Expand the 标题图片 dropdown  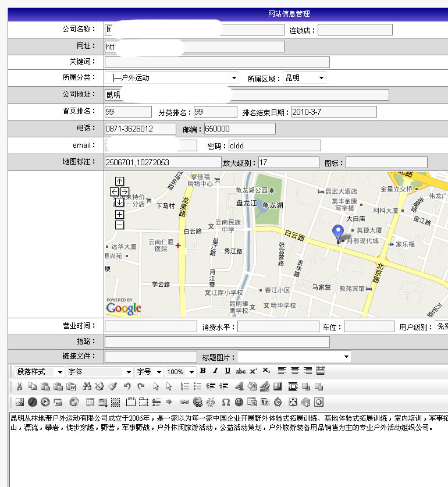click(294, 357)
